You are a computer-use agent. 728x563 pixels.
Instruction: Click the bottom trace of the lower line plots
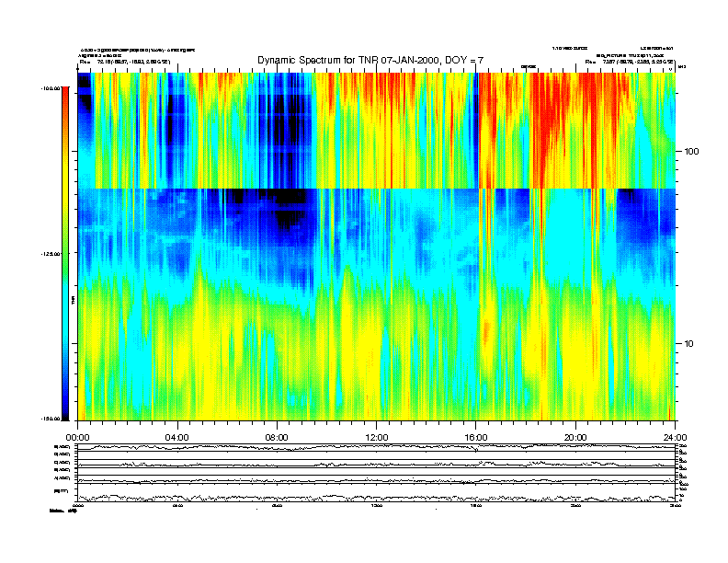point(376,498)
